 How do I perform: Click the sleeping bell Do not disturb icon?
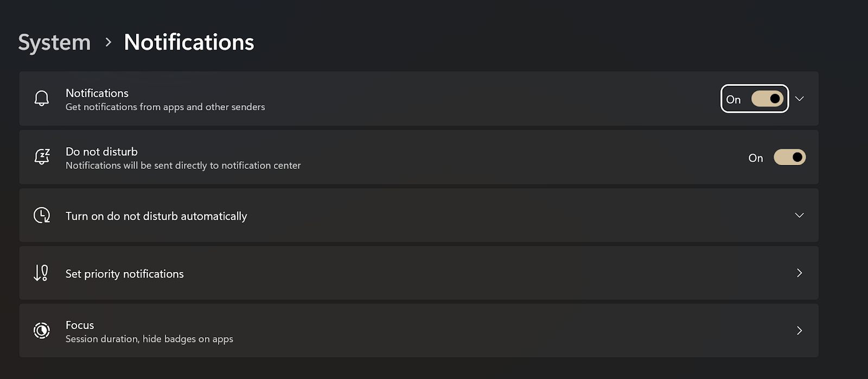(42, 157)
